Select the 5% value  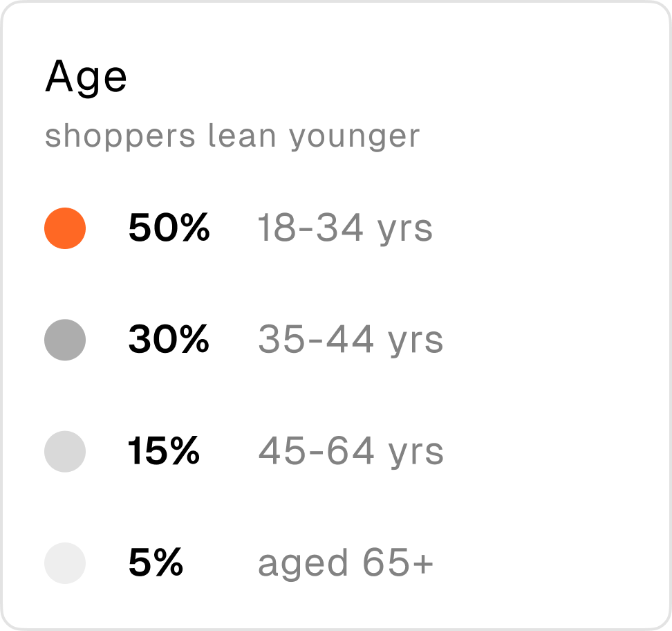156,563
